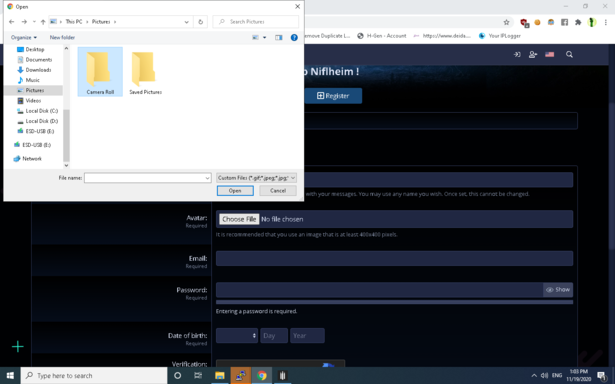Viewport: 615px width, 384px height.
Task: Go forward in the Open dialog
Action: point(24,22)
